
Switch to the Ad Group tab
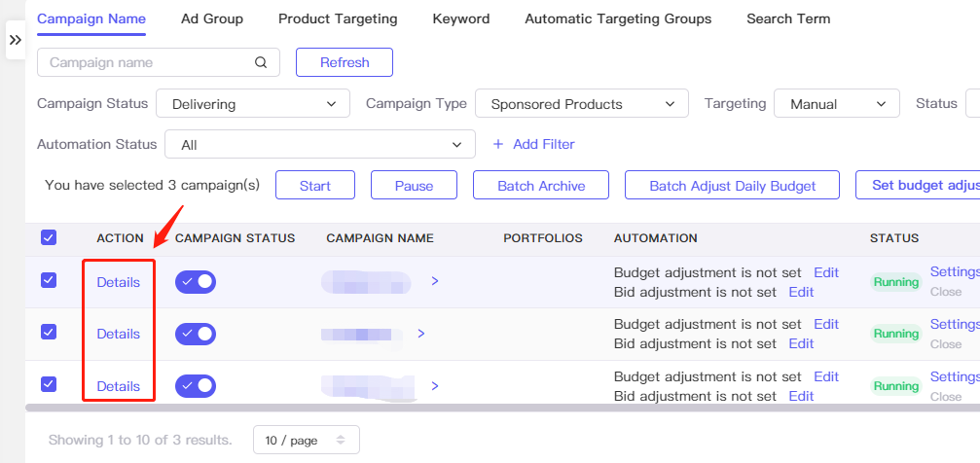coord(212,18)
